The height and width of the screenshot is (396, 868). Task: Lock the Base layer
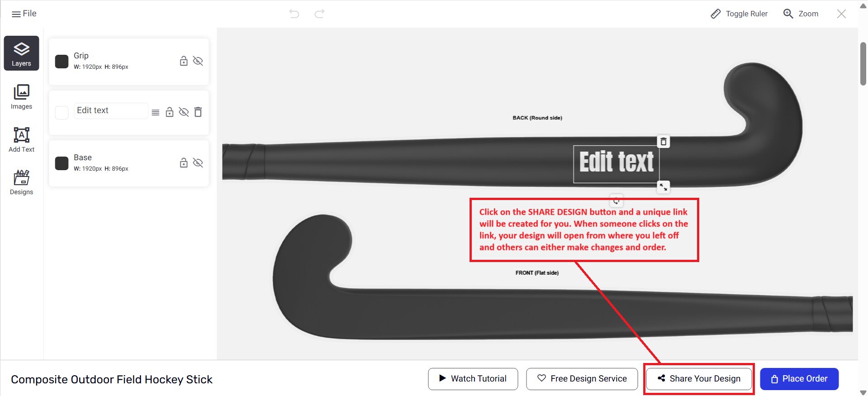point(184,162)
